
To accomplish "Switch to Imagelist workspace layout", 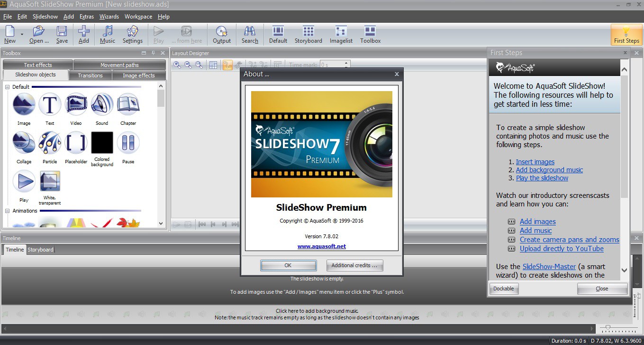I will pyautogui.click(x=341, y=34).
